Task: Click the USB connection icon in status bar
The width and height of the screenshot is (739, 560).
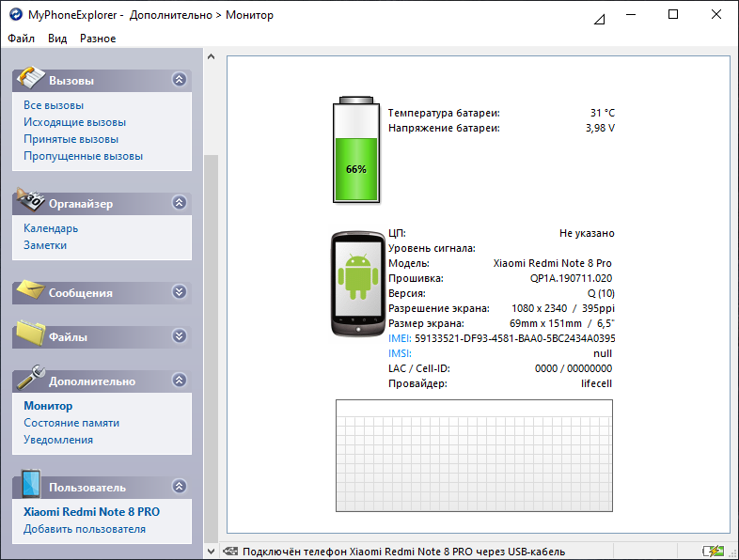Action: pos(230,551)
